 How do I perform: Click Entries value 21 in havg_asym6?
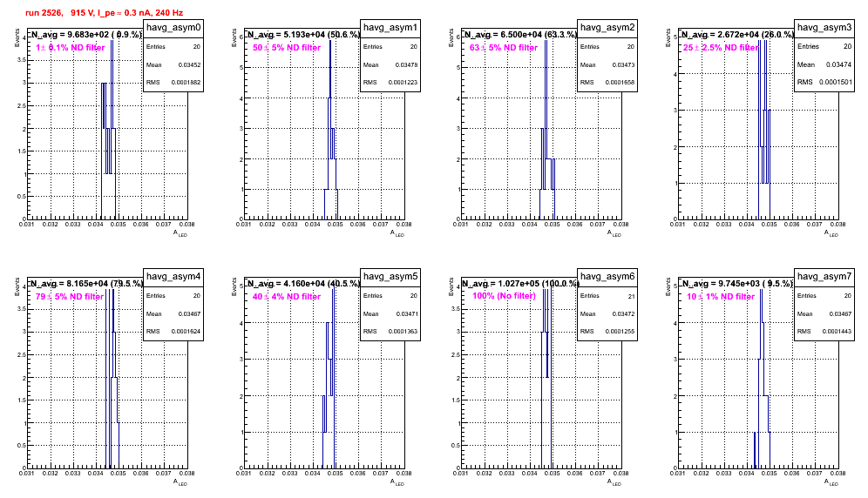click(631, 296)
